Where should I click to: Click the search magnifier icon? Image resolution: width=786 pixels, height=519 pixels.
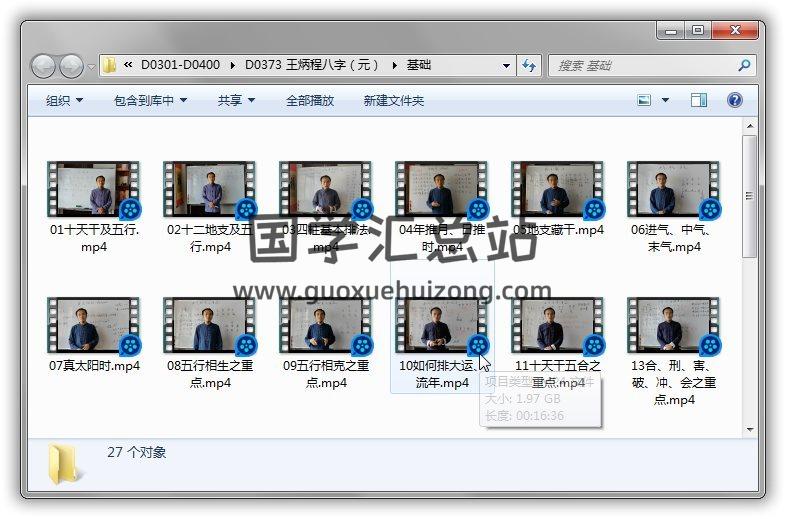pos(744,65)
